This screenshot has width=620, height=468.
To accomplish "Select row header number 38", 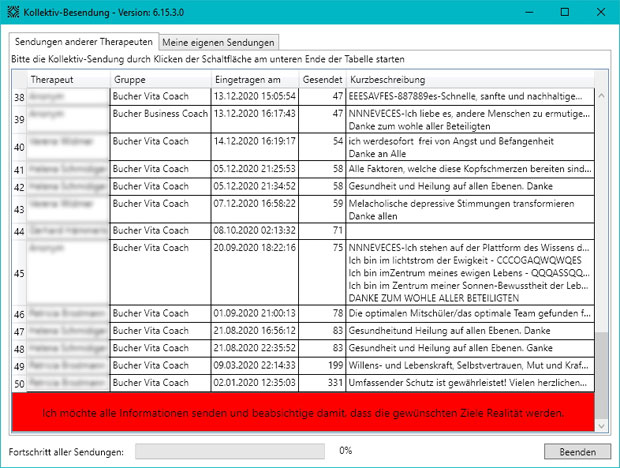I will pos(19,97).
